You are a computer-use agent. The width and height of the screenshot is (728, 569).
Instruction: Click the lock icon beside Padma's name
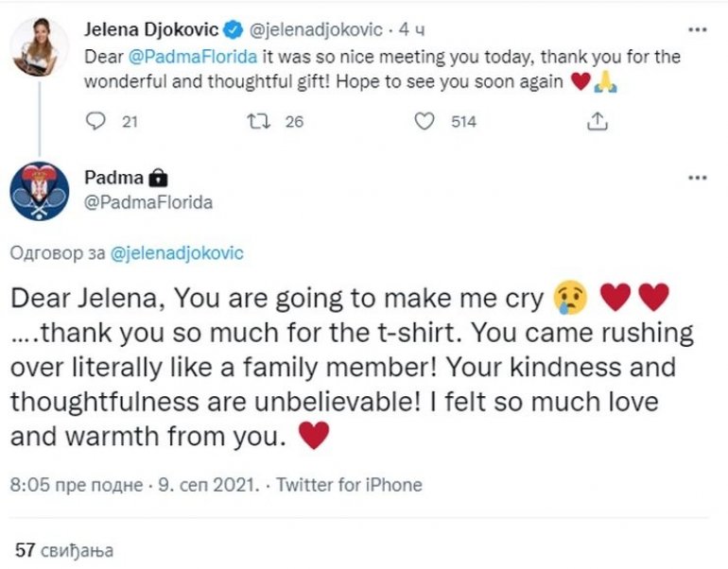159,177
